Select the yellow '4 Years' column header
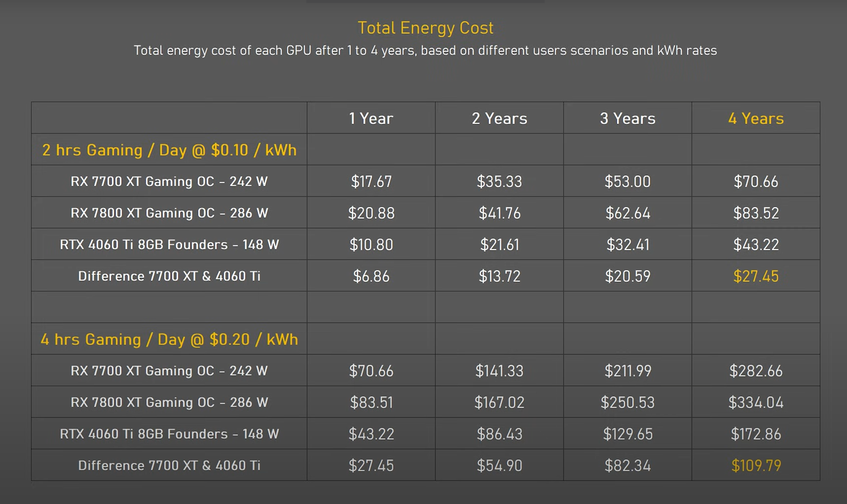847x504 pixels. [756, 118]
